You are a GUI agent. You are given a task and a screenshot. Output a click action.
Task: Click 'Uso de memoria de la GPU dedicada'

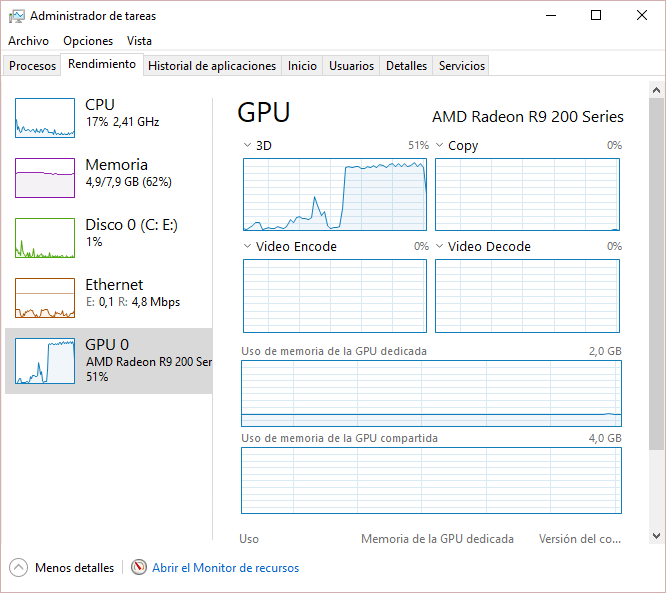pyautogui.click(x=334, y=351)
